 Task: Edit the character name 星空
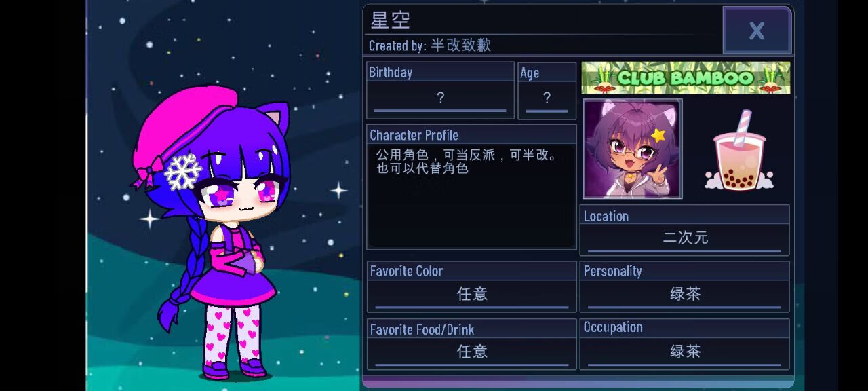pos(391,20)
